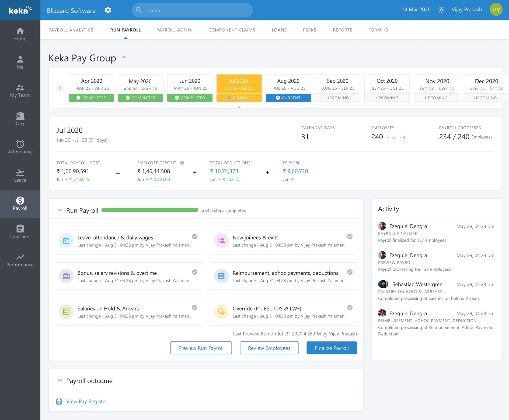This screenshot has height=420, width=509.
Task: Click Finalize Payroll button
Action: coord(332,348)
